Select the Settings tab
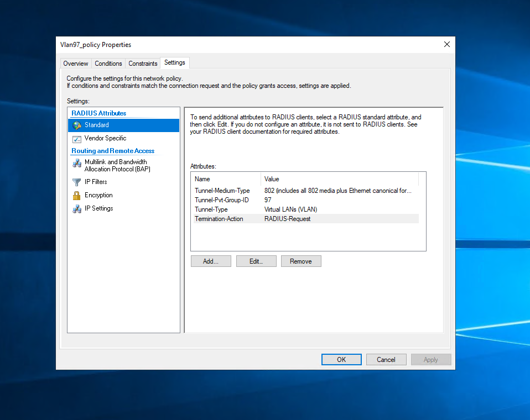The width and height of the screenshot is (530, 420). pos(175,62)
